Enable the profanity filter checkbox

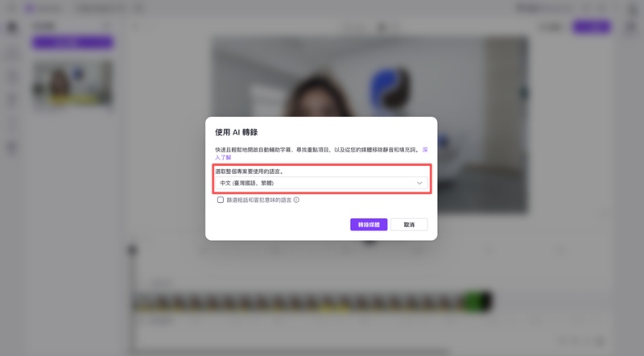[220, 200]
